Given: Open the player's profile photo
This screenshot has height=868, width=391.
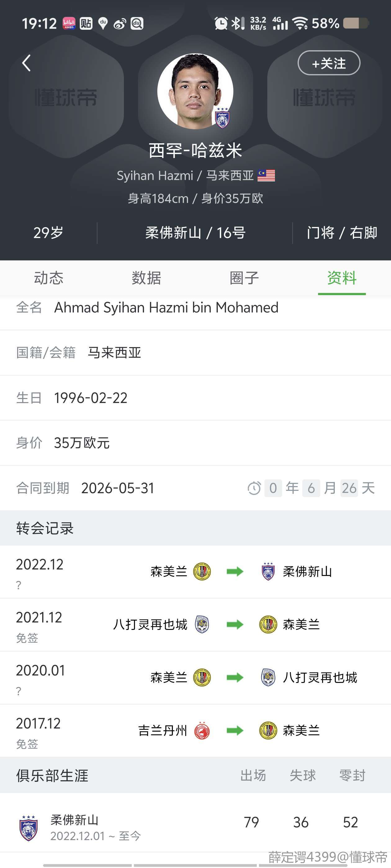Looking at the screenshot, I should [x=195, y=90].
